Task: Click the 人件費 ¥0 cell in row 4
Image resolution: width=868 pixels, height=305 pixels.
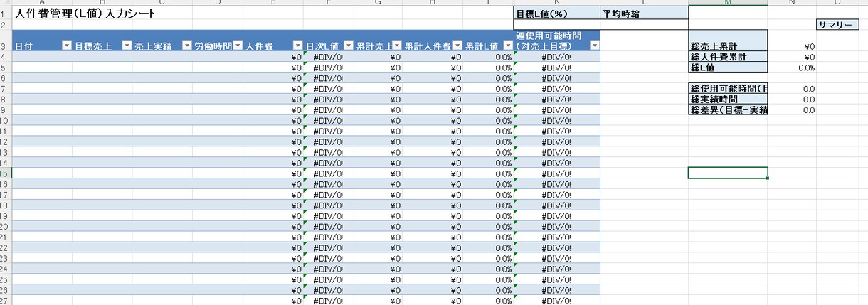Action: click(273, 57)
